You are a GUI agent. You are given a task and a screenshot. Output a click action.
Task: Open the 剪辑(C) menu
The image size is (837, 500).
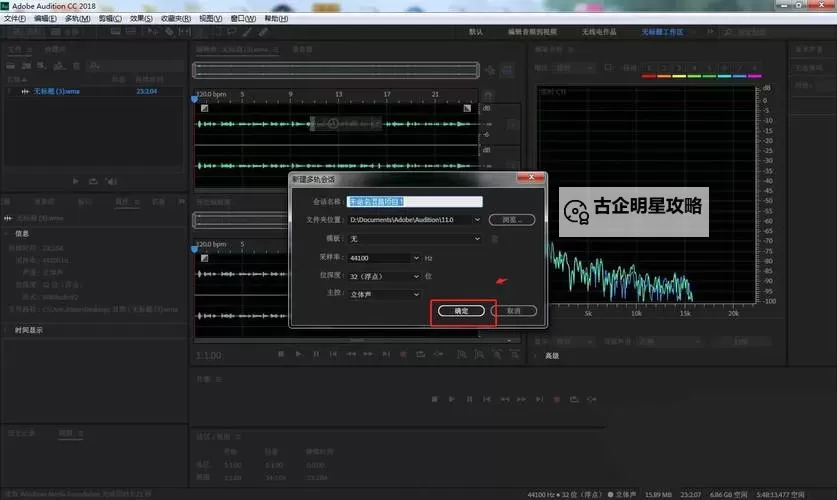[x=110, y=19]
